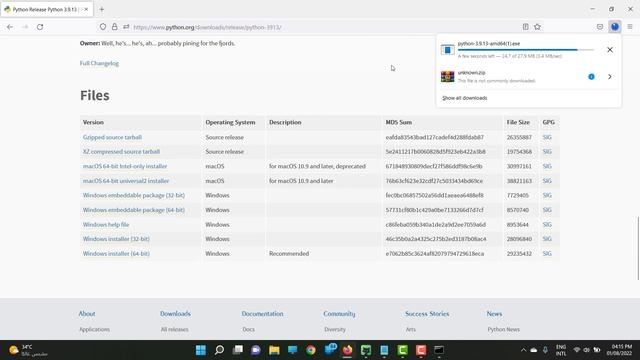
Task: Launch Google Chrome from the taskbar
Action: [311, 350]
